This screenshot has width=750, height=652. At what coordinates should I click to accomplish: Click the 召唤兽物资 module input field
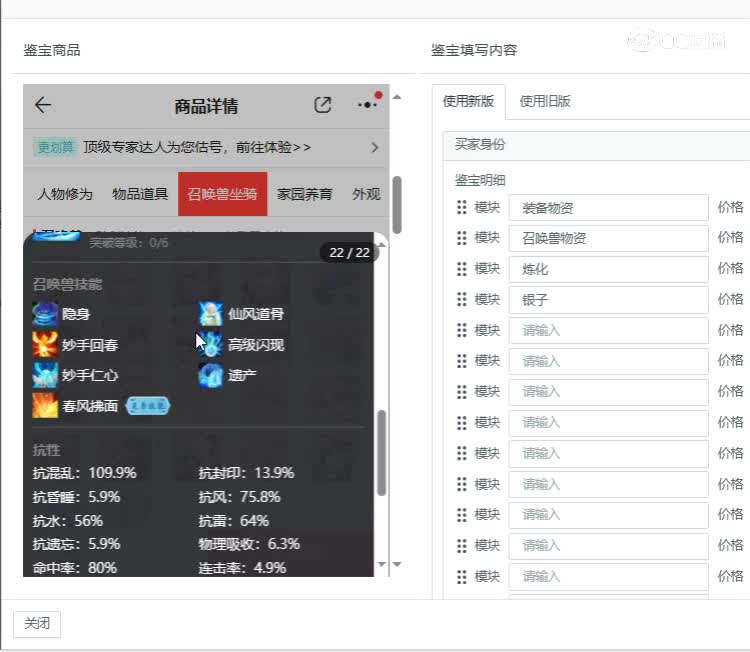(608, 238)
